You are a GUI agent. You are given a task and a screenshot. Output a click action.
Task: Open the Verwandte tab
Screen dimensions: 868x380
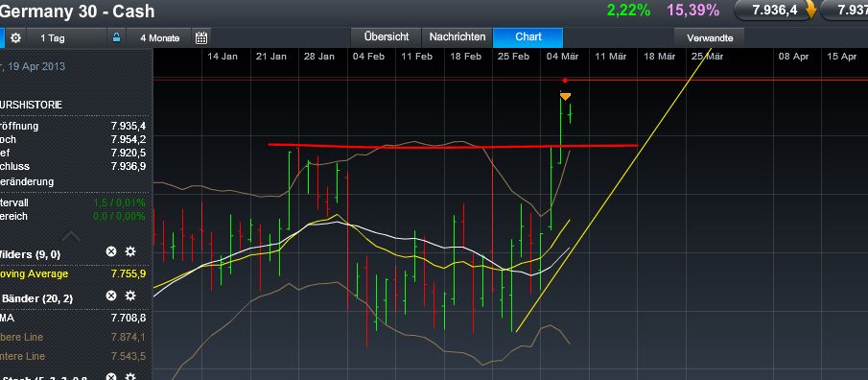pos(710,38)
